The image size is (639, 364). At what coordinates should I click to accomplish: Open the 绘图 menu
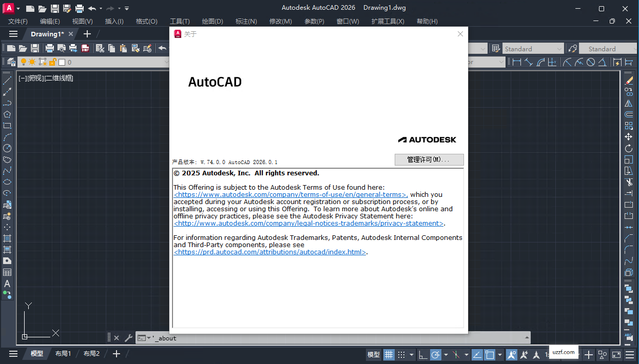213,21
